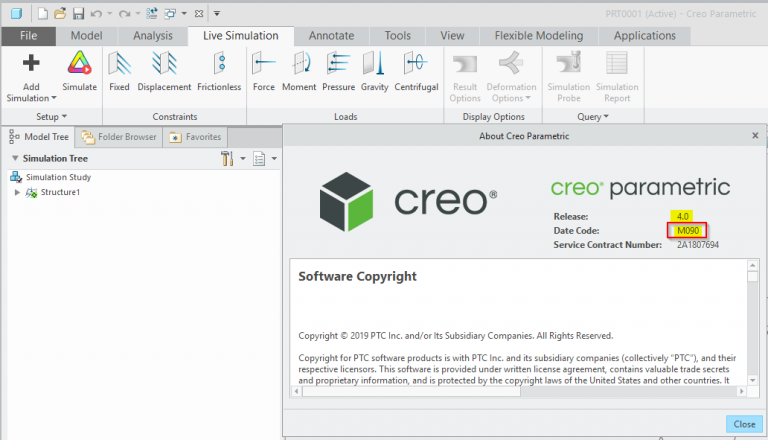This screenshot has width=768, height=440.
Task: Open the Windows dropdown arrow in quick toolbar
Action: click(x=184, y=14)
